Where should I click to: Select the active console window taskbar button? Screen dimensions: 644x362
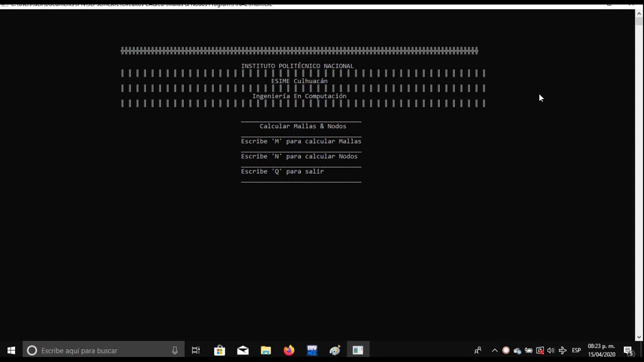click(358, 350)
